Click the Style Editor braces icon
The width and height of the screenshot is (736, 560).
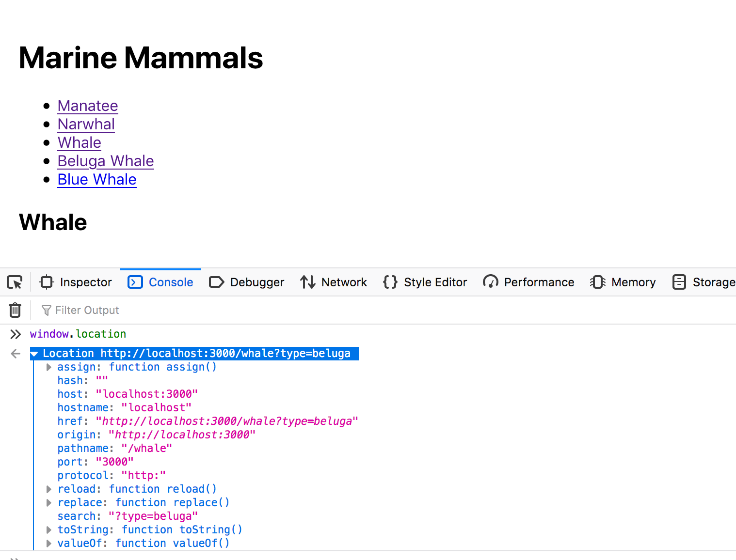pos(390,282)
